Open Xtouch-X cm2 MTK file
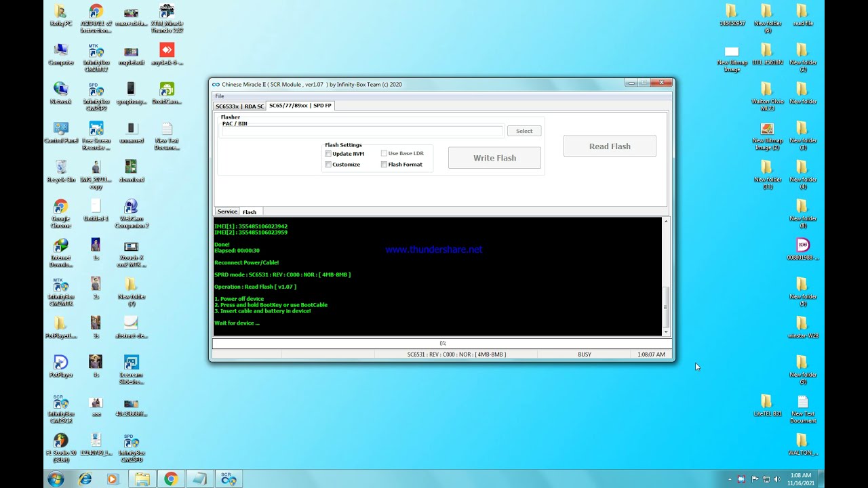Screen dimensions: 868x488 (132, 253)
